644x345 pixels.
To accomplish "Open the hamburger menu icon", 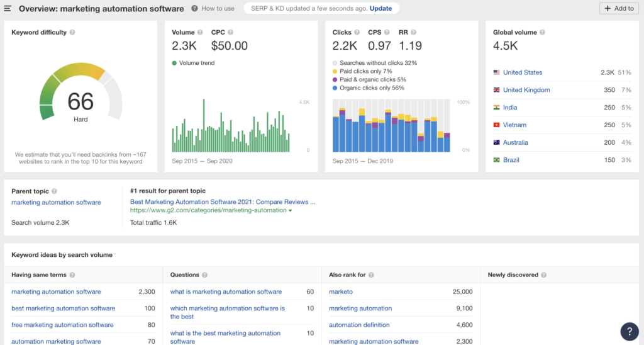I will [x=8, y=9].
